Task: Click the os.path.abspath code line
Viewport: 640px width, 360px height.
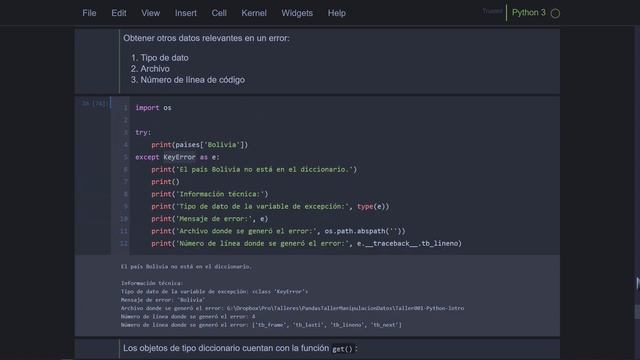Action: pyautogui.click(x=278, y=231)
